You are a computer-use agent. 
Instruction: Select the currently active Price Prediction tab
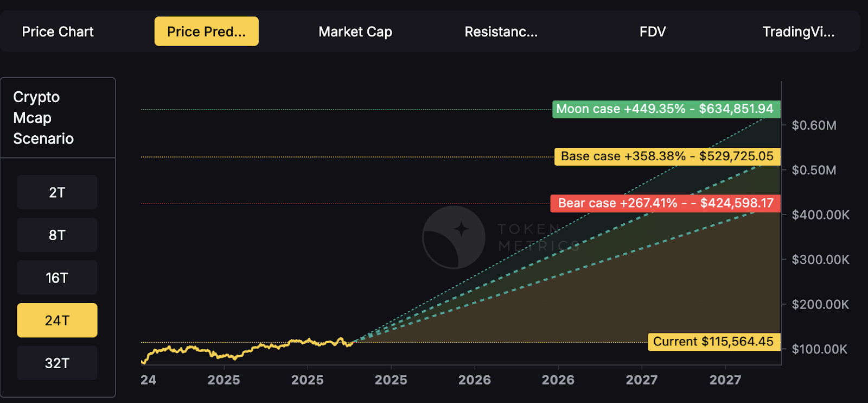[x=206, y=32]
